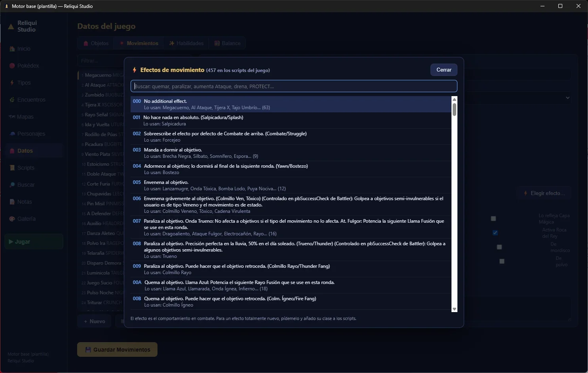Select Danza Aleteo in the move list
588x373 pixels.
point(101,233)
